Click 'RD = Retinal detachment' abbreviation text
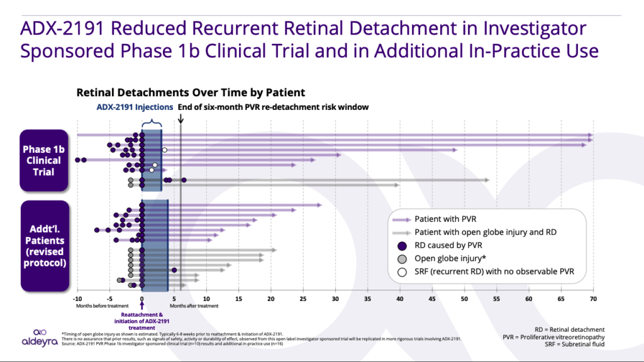644x362 pixels. click(570, 329)
